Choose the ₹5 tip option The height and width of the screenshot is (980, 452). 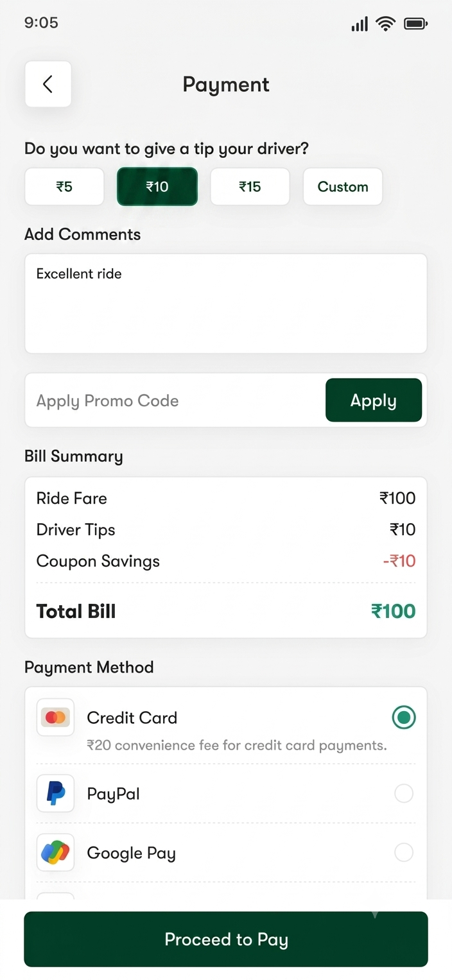64,187
